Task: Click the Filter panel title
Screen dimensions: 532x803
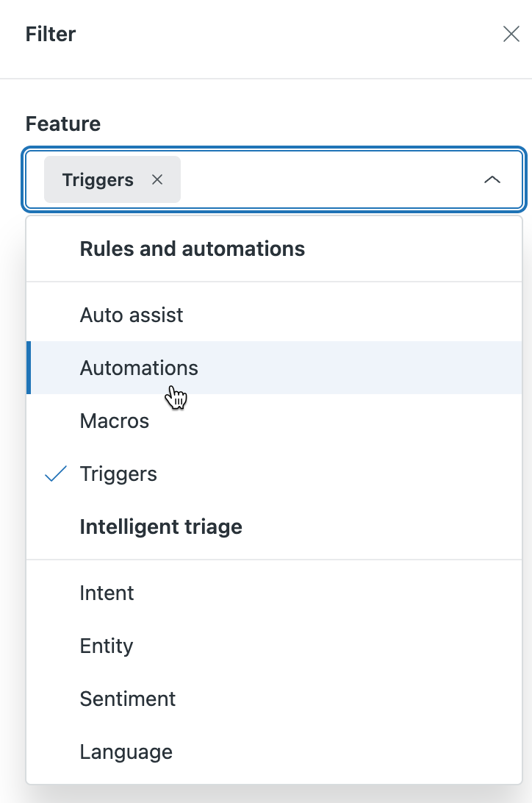Action: 51,34
